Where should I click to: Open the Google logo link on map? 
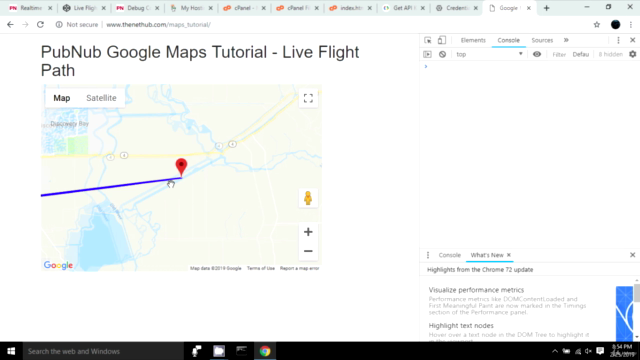[58, 265]
